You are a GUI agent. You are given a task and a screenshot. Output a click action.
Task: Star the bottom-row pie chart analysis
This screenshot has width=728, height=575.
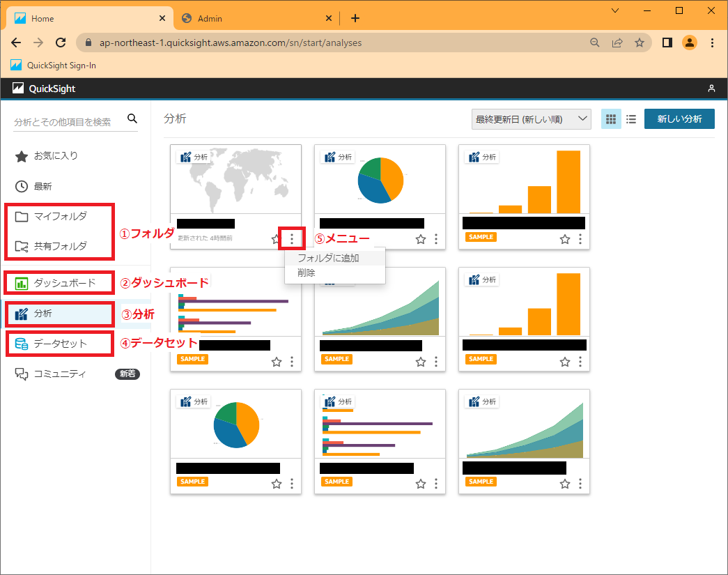277,484
